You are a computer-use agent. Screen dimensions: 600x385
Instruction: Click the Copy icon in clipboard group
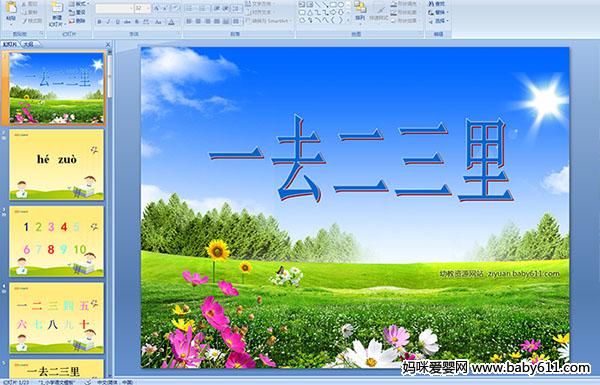[x=24, y=13]
